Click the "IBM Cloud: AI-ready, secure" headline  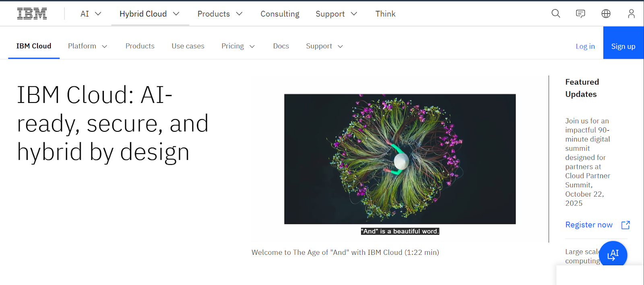(113, 124)
